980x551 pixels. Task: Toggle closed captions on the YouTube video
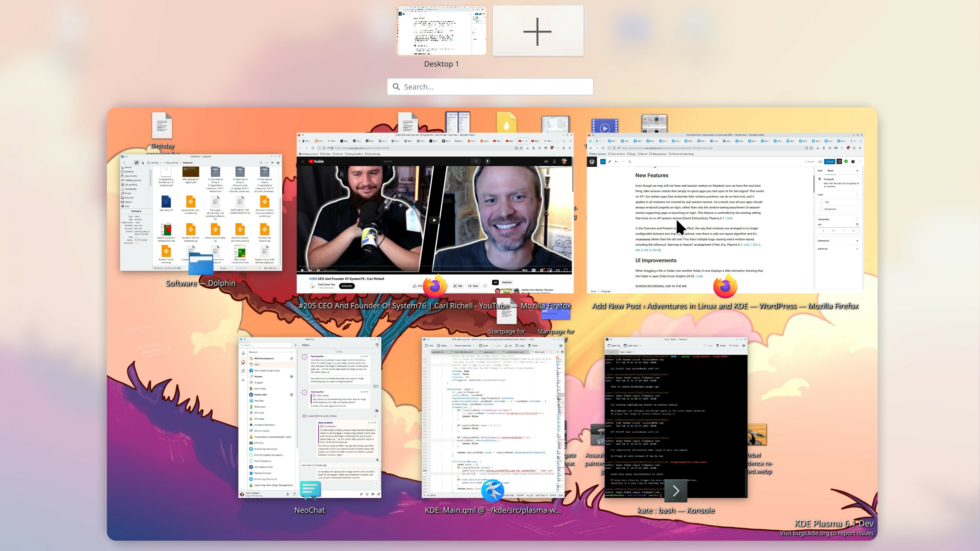534,271
